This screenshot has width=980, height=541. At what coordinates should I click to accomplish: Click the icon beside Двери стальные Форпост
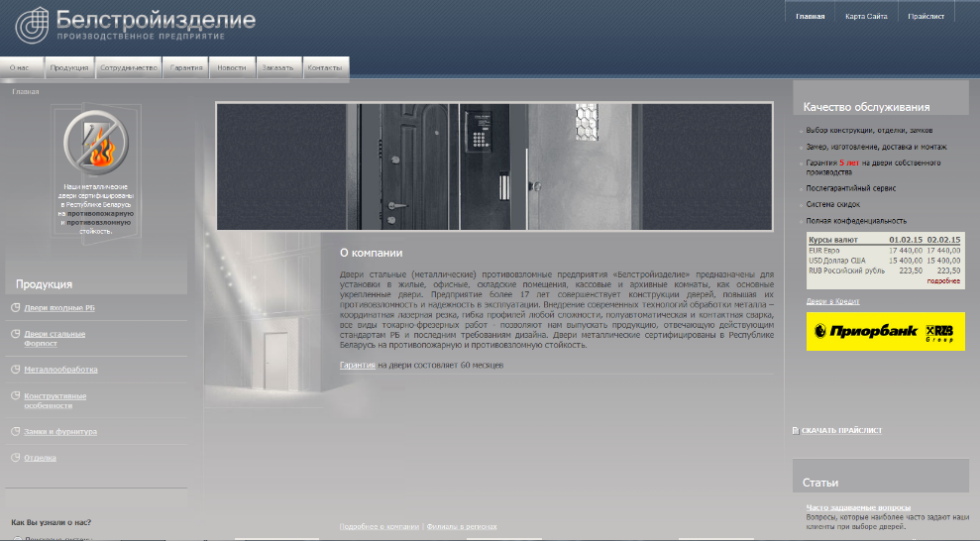point(16,334)
